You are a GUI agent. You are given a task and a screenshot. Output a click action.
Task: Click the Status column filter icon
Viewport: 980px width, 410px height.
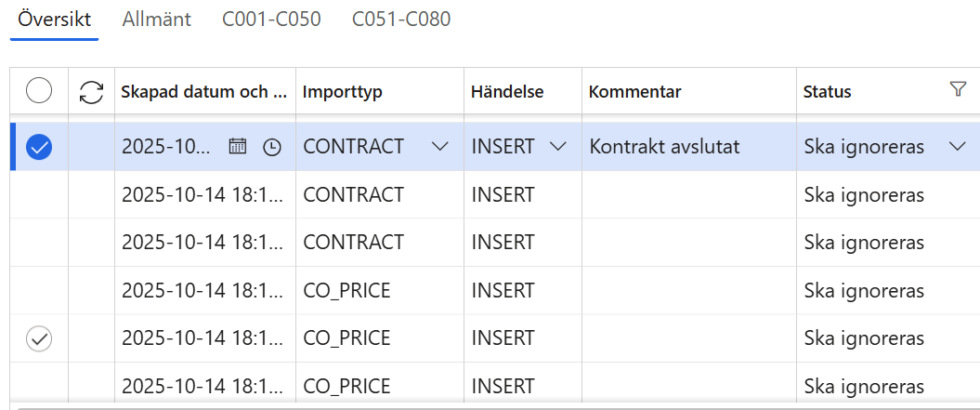pyautogui.click(x=958, y=89)
